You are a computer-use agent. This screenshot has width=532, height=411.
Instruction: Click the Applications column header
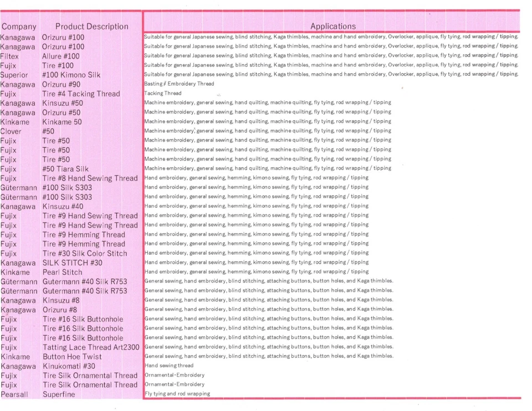pyautogui.click(x=333, y=26)
